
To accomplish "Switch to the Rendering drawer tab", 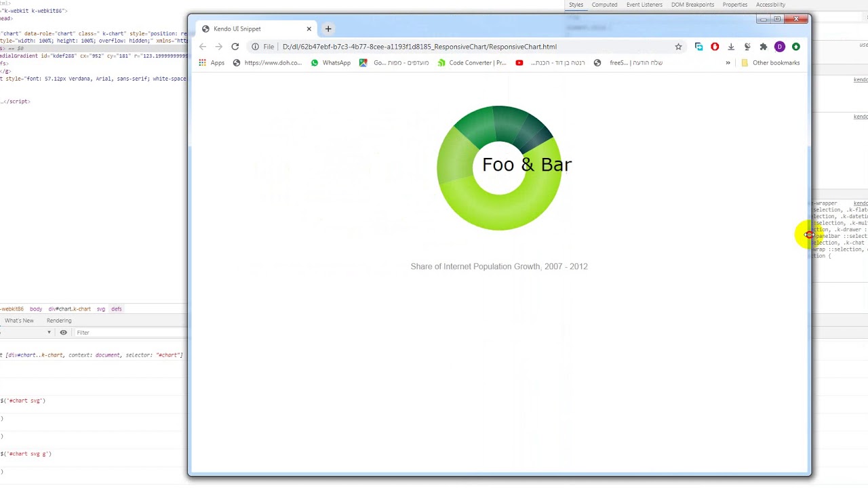I will click(59, 321).
